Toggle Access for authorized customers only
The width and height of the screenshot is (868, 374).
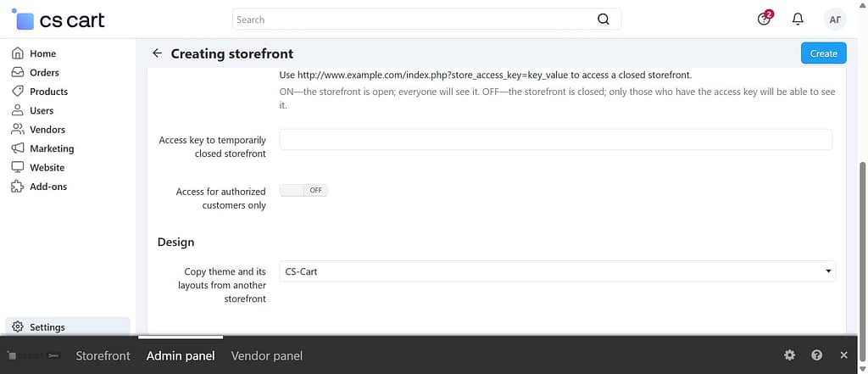coord(303,191)
